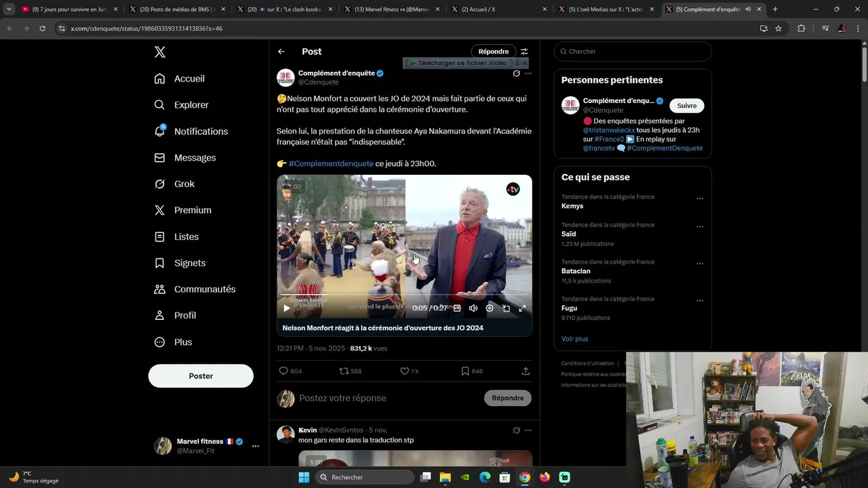Screen dimensions: 868x488
Task: Open Grok in the sidebar
Action: (x=174, y=184)
